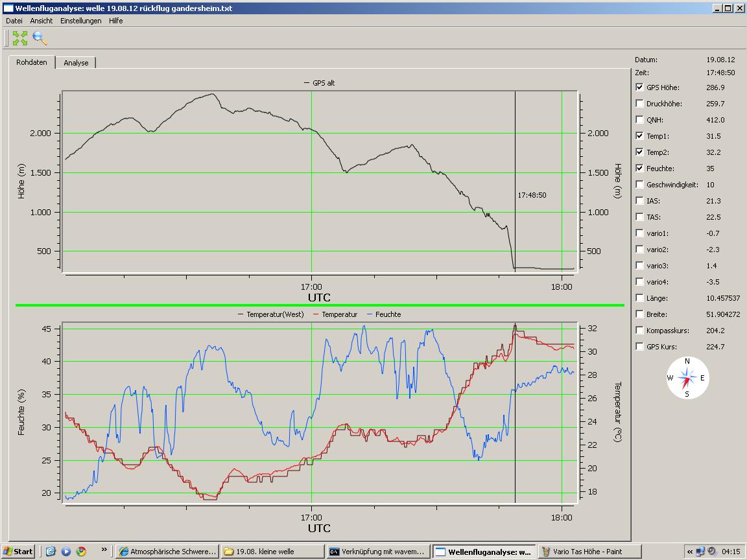Turn on the Geschwindigkeit checkbox
The width and height of the screenshot is (747, 560).
(640, 185)
